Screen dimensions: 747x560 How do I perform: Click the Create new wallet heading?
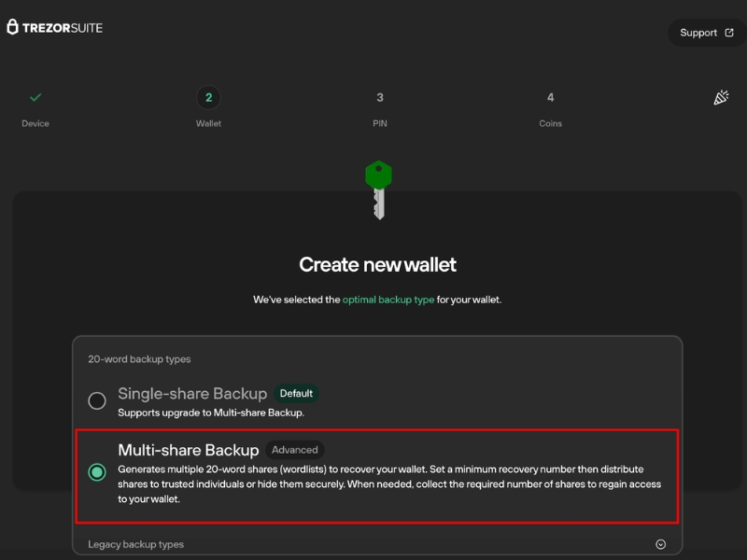click(x=377, y=265)
